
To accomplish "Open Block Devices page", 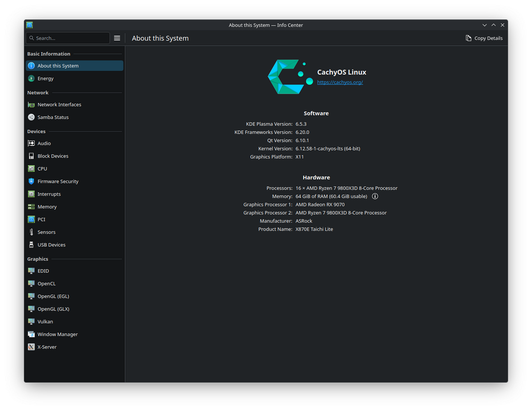I will point(53,156).
